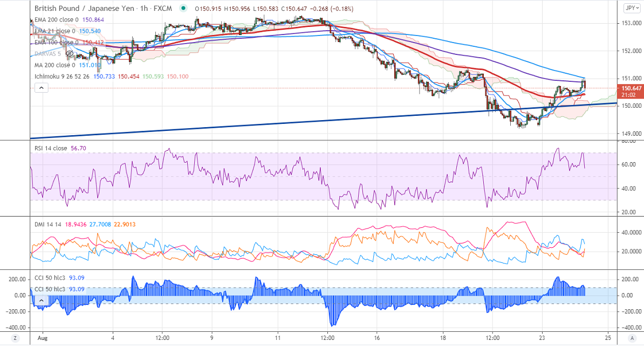Click date 16 on the time axis
Image resolution: width=644 pixels, height=348 pixels.
tap(376, 338)
